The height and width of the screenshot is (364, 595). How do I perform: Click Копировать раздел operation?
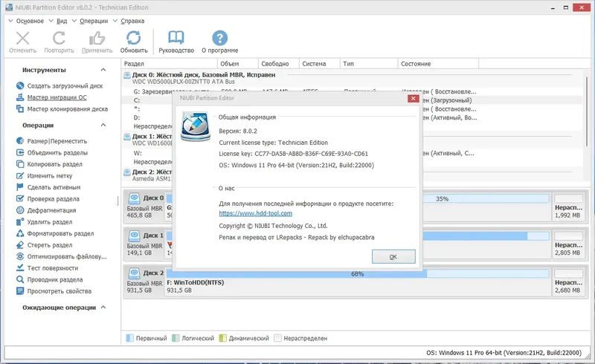tap(54, 164)
